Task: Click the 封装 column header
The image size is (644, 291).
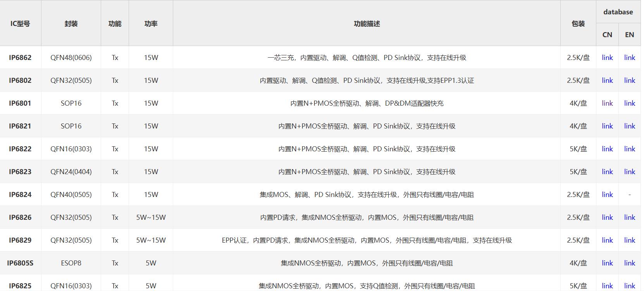Action: [71, 24]
